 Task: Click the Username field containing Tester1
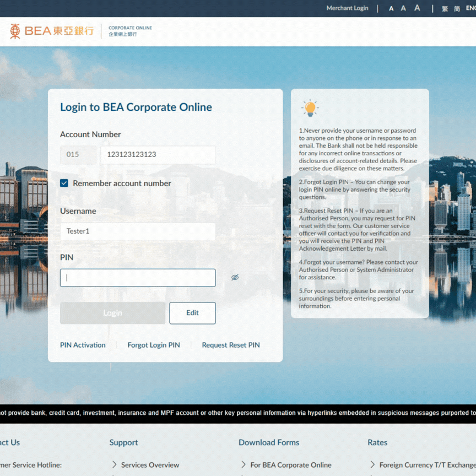point(138,231)
